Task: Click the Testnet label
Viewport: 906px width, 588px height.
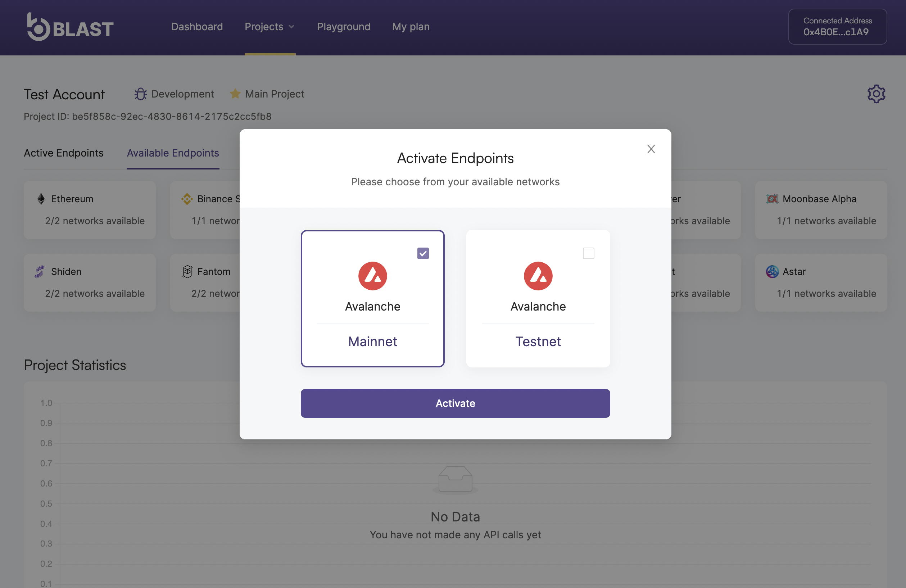Action: point(538,341)
